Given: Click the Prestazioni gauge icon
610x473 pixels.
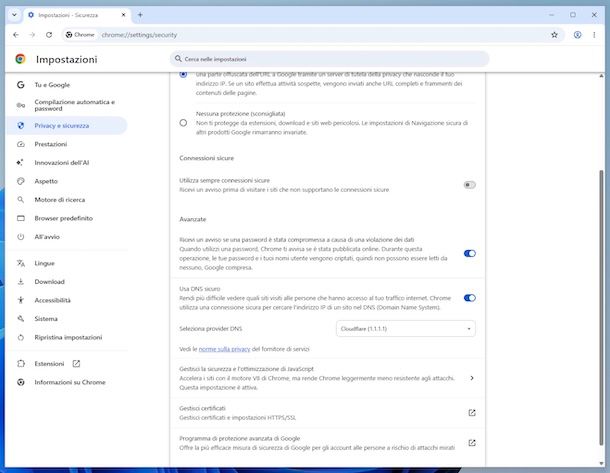Looking at the screenshot, I should [21, 144].
